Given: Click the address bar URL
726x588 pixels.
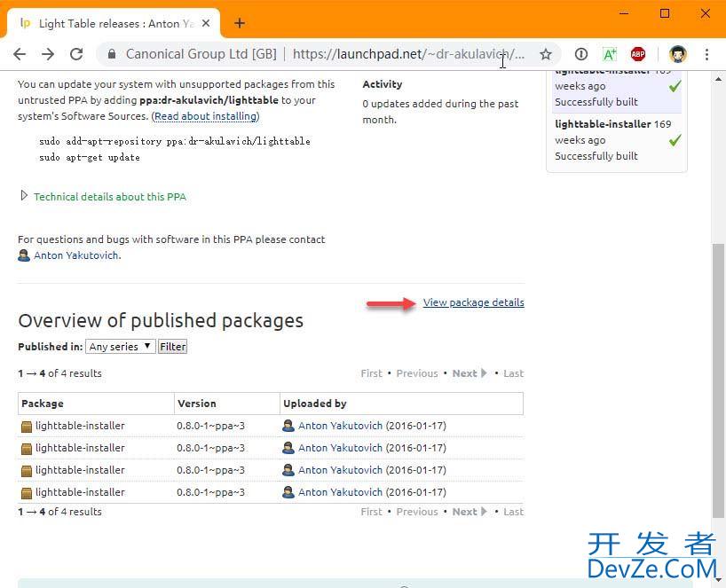Looking at the screenshot, I should coord(408,54).
